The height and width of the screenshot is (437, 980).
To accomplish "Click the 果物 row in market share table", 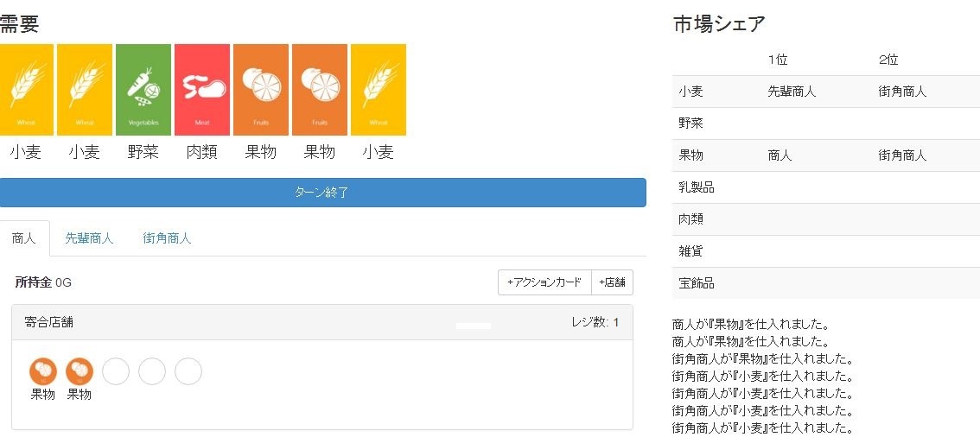I will [x=825, y=155].
